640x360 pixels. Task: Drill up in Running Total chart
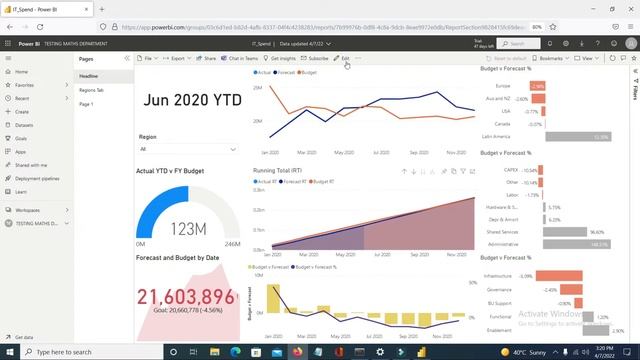(x=404, y=171)
